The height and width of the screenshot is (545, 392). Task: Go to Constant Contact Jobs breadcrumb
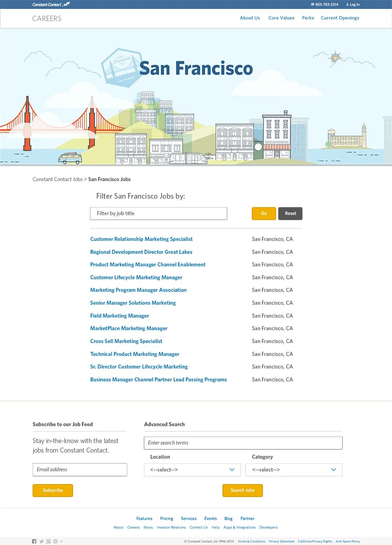[x=58, y=179]
